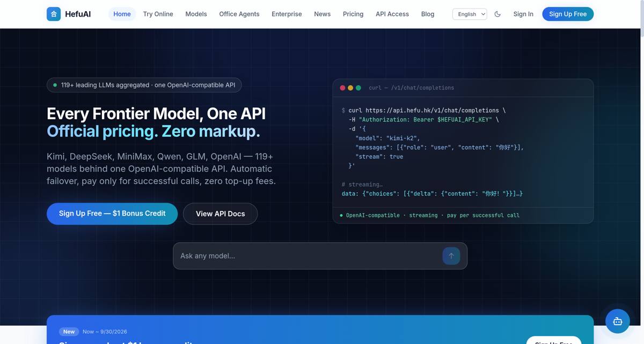Open API Access from navigation
This screenshot has width=644, height=344.
392,14
